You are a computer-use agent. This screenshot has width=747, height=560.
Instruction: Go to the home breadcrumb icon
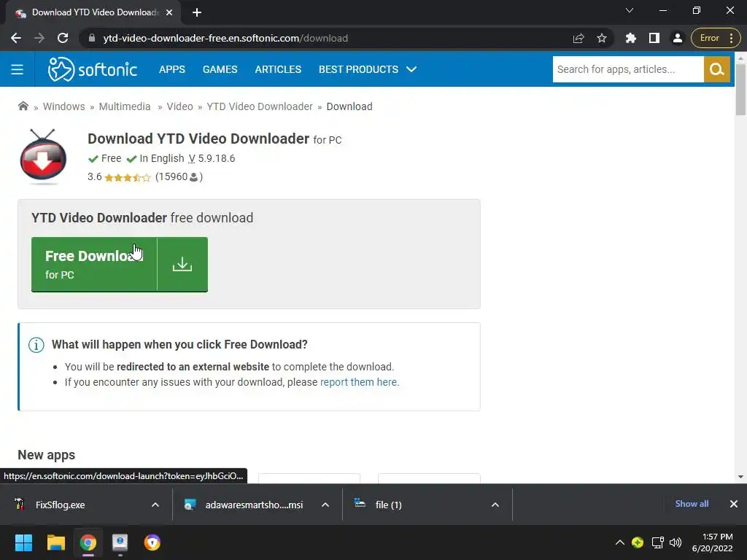(x=23, y=106)
